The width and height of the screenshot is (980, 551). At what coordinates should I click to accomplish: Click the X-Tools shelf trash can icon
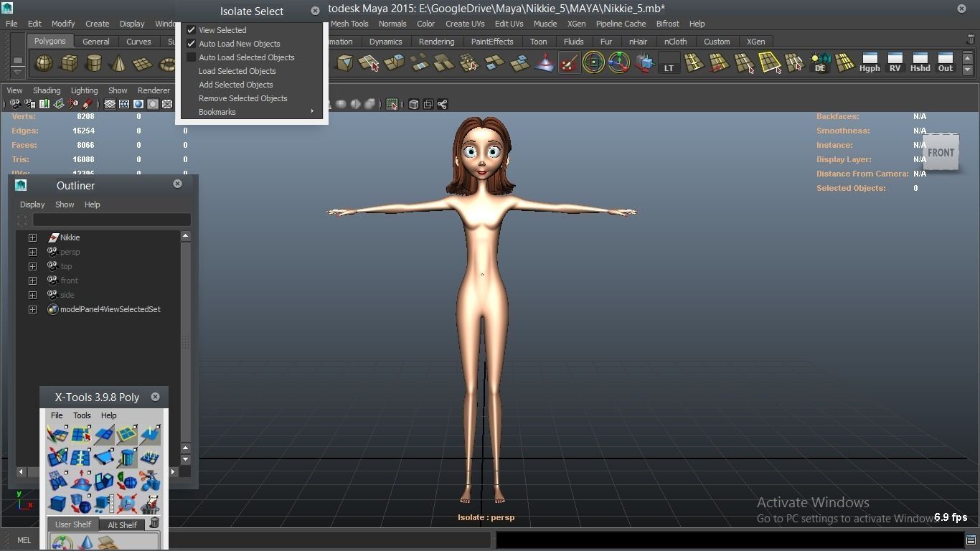point(154,523)
